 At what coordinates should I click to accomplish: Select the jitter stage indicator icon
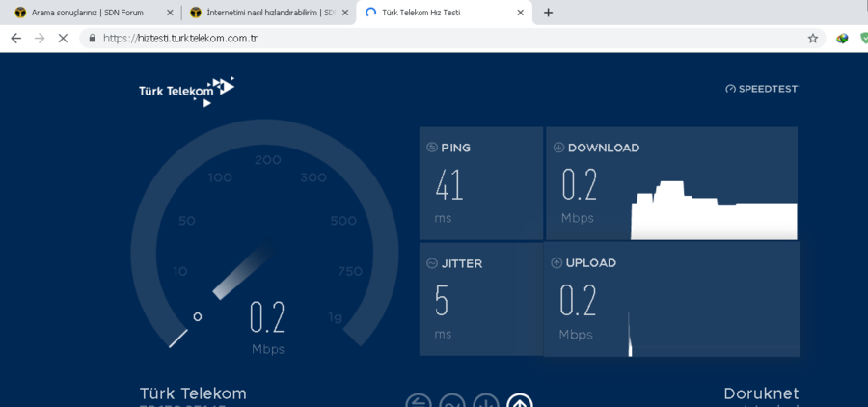[x=451, y=401]
